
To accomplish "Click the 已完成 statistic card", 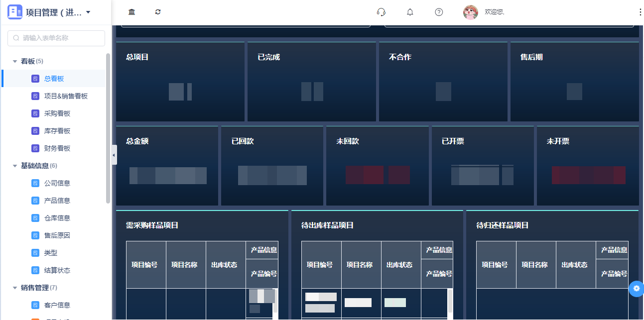I will coord(312,82).
